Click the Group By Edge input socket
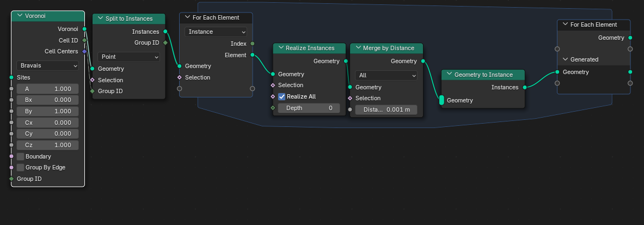 point(11,167)
